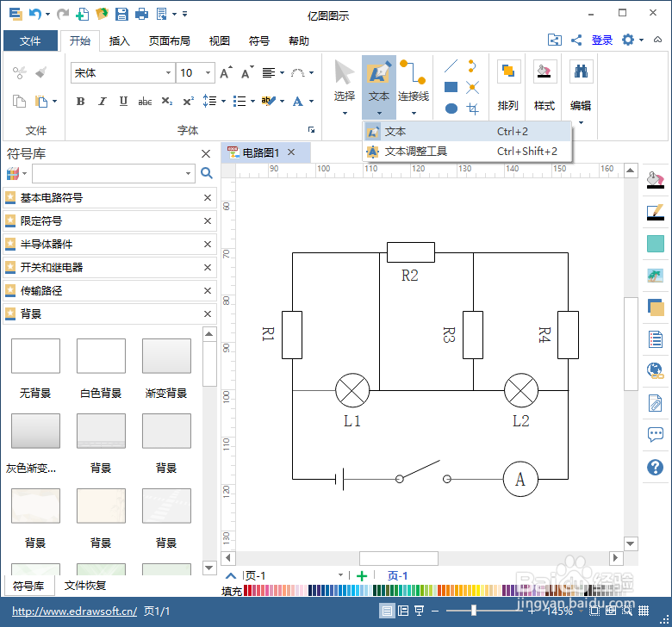Viewport: 672px width, 627px height.
Task: Open the hyperlink globe side panel icon
Action: coord(656,370)
